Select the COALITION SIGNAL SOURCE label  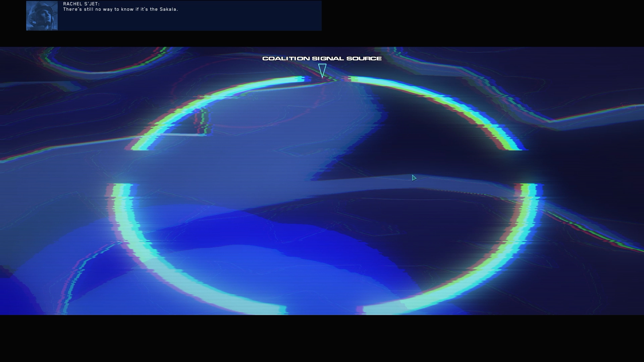click(322, 58)
